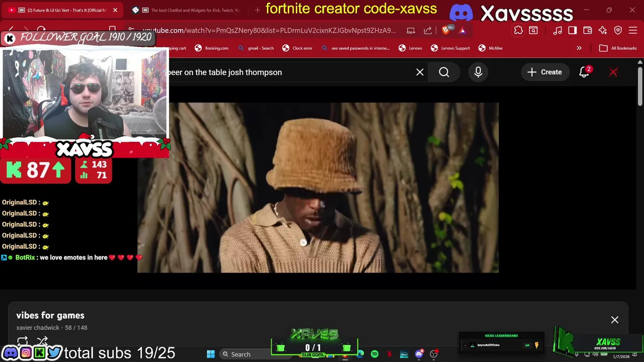This screenshot has height=362, width=644.
Task: Open the gmail - Search bookmark
Action: [256, 48]
